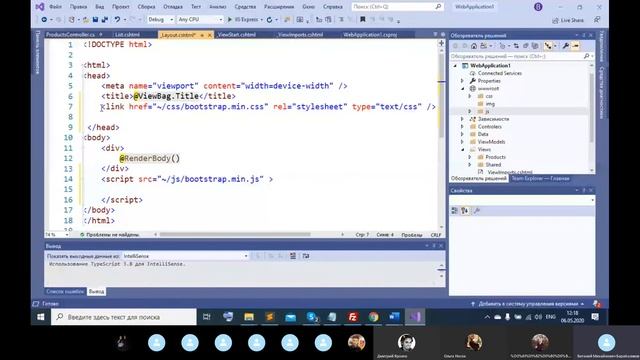Expand the Products folder under Views
This screenshot has width=640, height=360.
pyautogui.click(x=470, y=157)
